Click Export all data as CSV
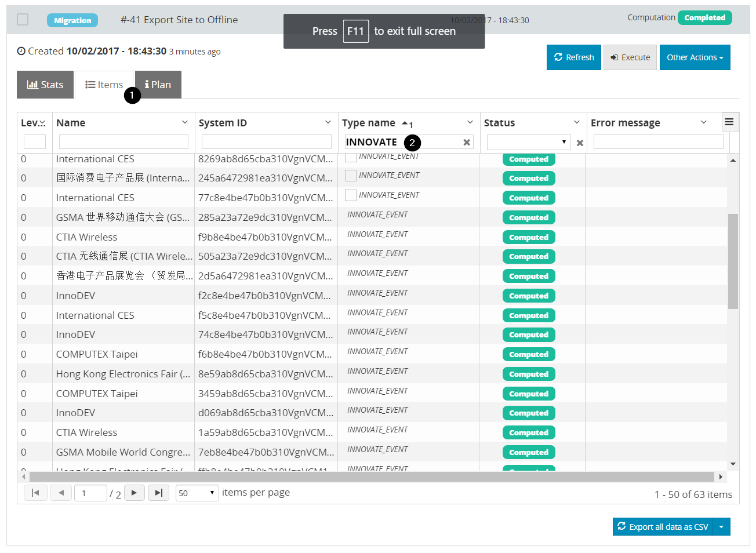 [663, 527]
